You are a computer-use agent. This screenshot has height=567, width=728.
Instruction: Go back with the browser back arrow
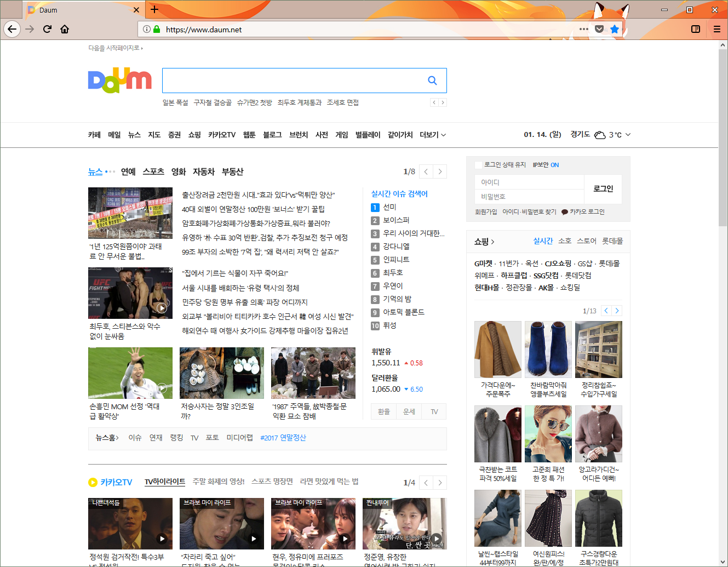[x=12, y=29]
